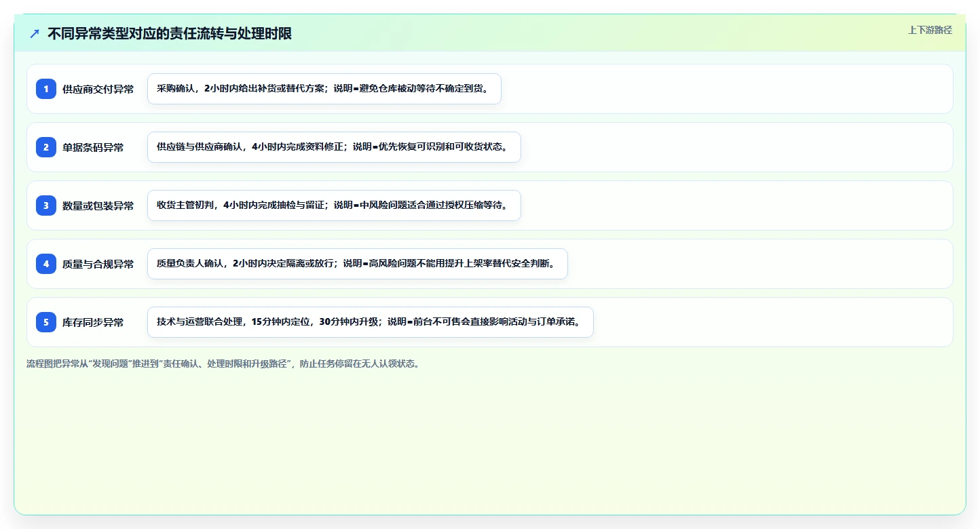Select step badge number 4
Viewport: 980px width, 529px height.
46,264
